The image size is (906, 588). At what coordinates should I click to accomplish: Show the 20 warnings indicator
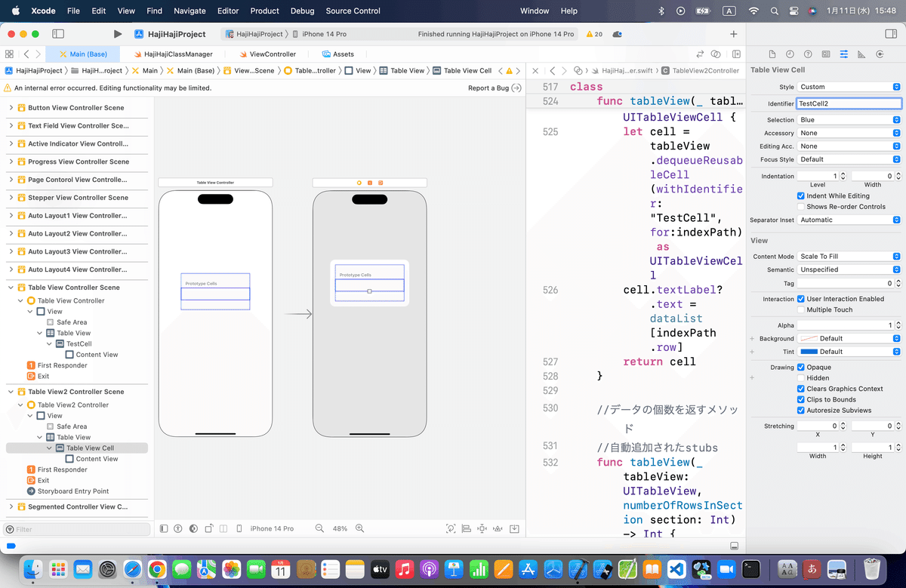pos(594,34)
